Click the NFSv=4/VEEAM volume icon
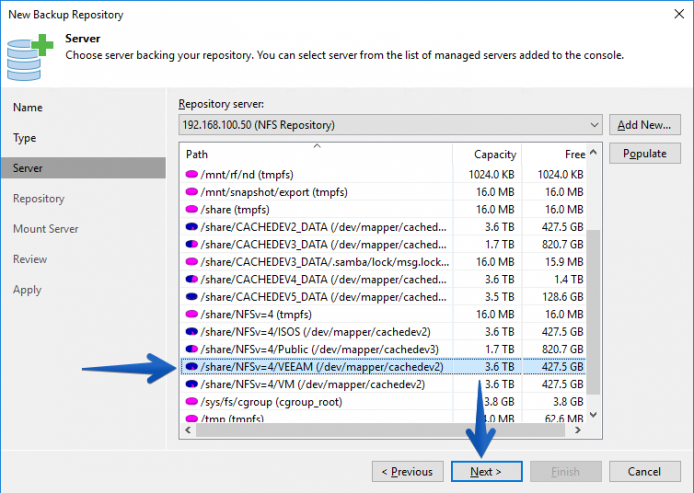This screenshot has width=694, height=493. pos(191,367)
